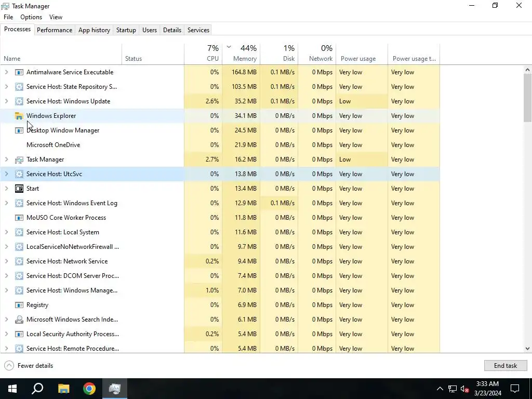The height and width of the screenshot is (399, 532).
Task: Sort by the Power usage column header
Action: point(362,54)
